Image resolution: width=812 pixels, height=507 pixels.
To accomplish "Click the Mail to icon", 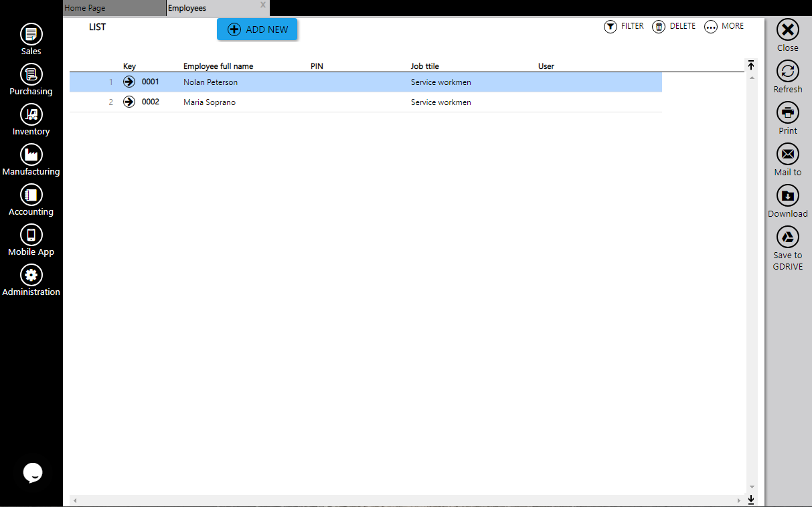I will [788, 154].
